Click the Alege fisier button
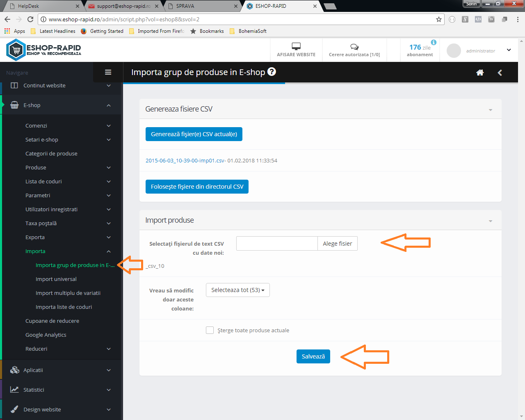This screenshot has height=420, width=525. point(338,244)
